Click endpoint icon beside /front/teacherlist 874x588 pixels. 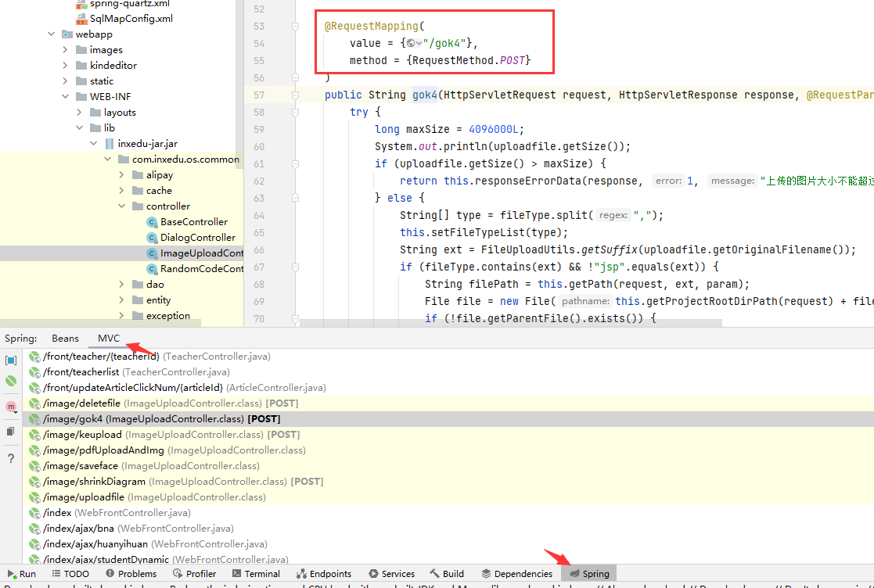click(x=34, y=372)
